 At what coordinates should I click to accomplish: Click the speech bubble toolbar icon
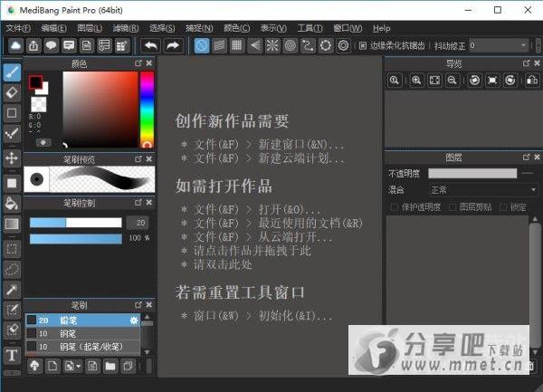[52, 45]
